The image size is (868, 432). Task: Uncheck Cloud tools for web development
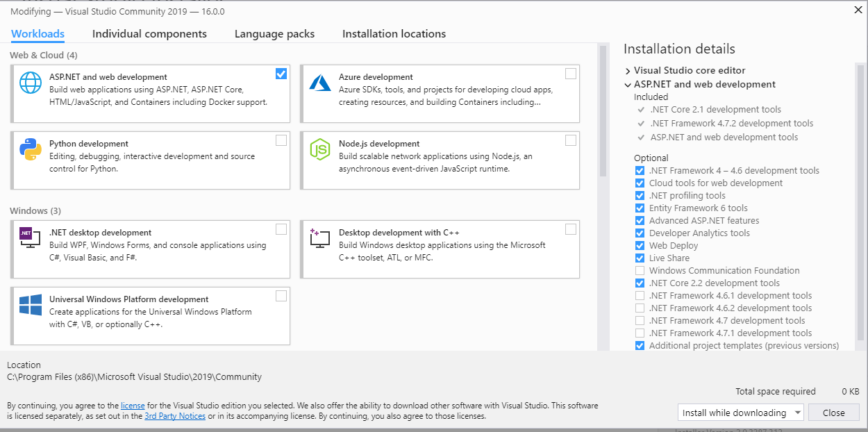(640, 183)
